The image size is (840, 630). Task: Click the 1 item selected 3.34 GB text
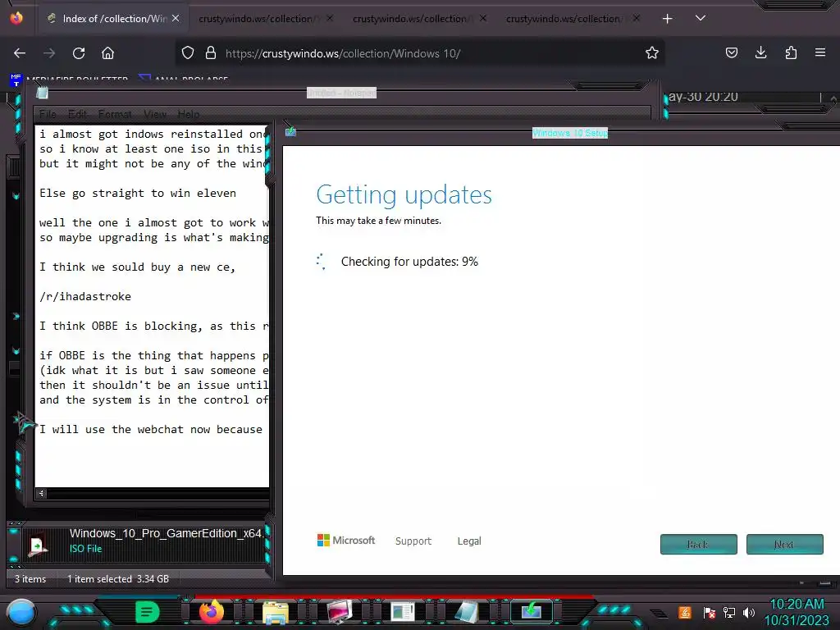(x=118, y=579)
